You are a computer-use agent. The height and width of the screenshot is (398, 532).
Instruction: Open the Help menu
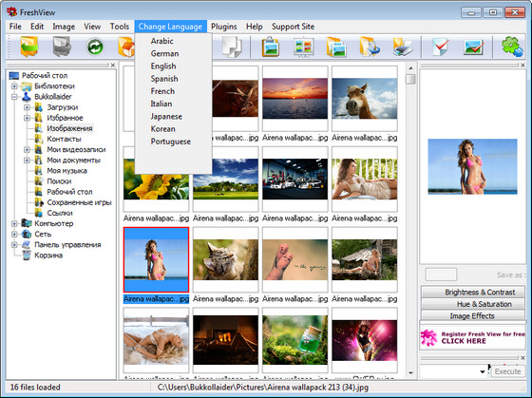255,27
